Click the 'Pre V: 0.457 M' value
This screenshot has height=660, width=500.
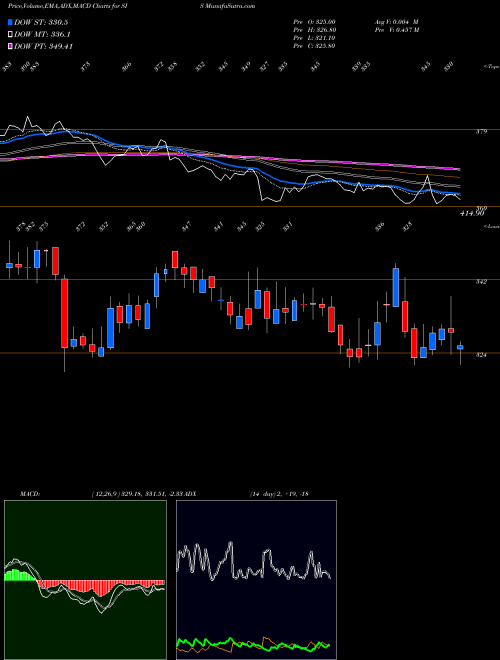click(x=396, y=30)
